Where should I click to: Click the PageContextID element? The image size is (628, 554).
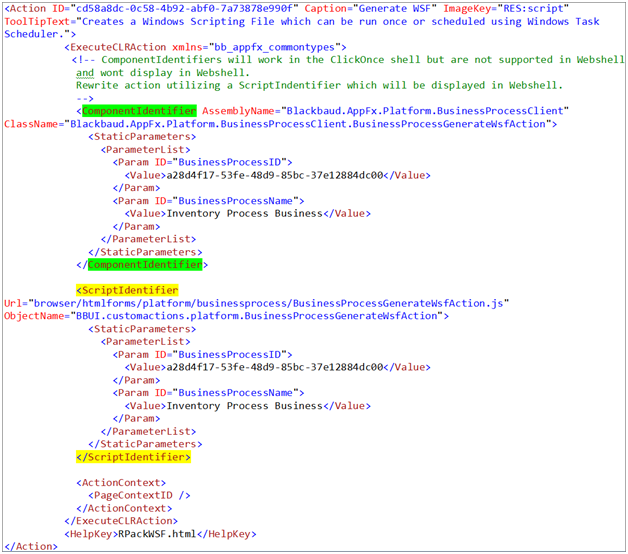pyautogui.click(x=140, y=495)
